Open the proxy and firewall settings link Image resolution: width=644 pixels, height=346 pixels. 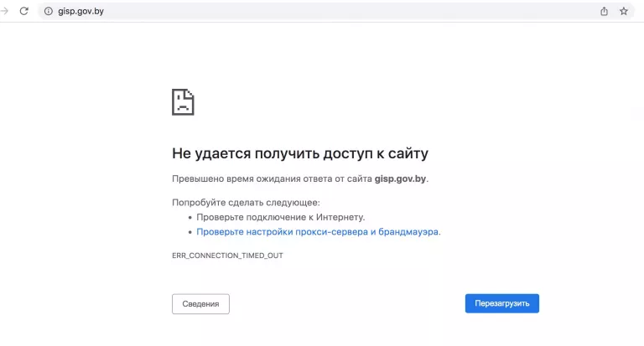tap(317, 231)
